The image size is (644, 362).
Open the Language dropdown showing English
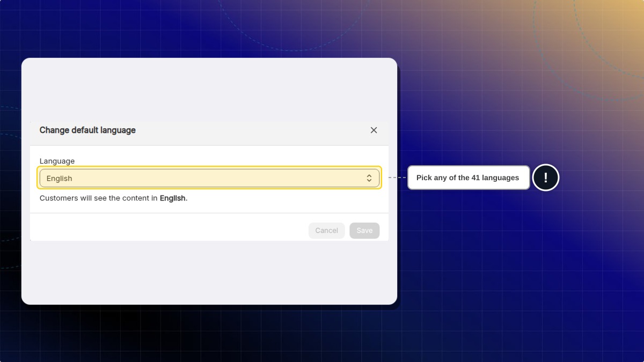(x=209, y=178)
